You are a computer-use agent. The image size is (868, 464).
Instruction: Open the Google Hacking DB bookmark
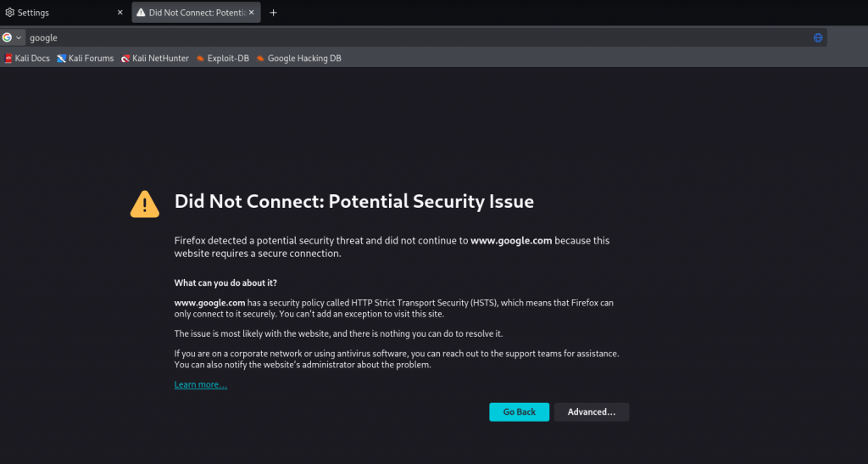pos(298,59)
